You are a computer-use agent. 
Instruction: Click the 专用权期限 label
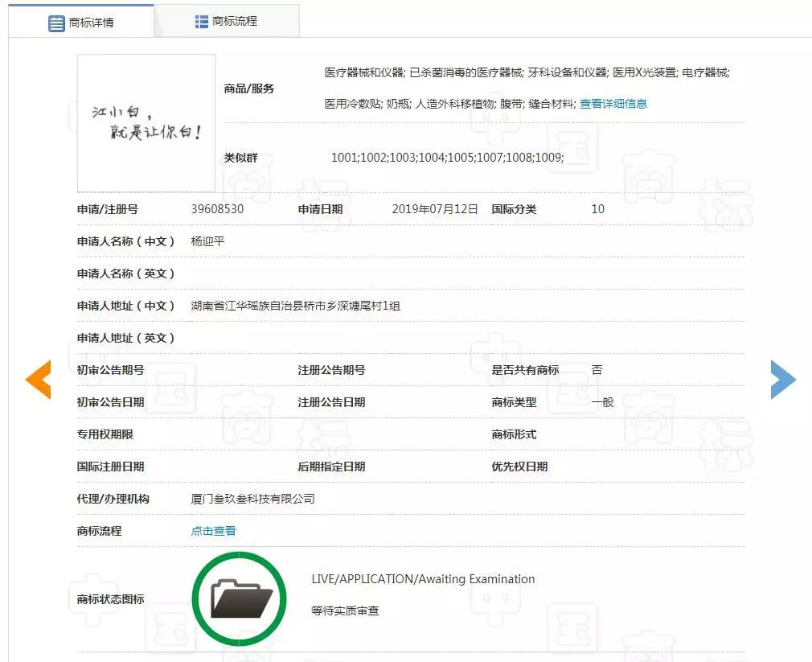pos(105,434)
